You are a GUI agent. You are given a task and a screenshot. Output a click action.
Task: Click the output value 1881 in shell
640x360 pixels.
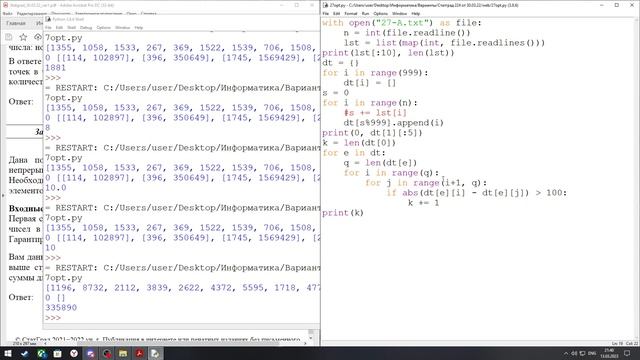(56, 67)
